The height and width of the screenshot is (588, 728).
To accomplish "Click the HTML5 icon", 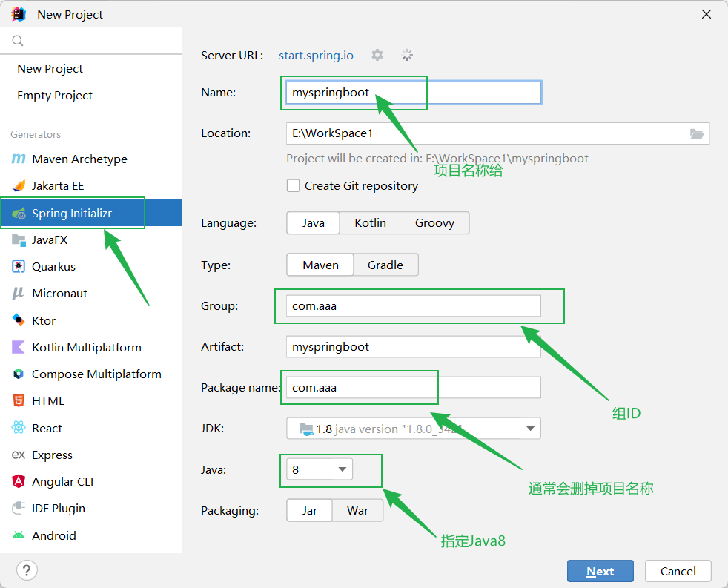I will pyautogui.click(x=19, y=400).
